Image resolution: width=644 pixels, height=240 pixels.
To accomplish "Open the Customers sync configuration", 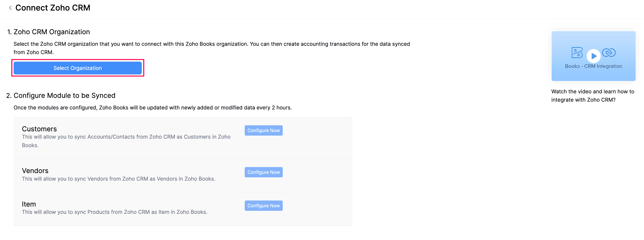I will tap(263, 130).
